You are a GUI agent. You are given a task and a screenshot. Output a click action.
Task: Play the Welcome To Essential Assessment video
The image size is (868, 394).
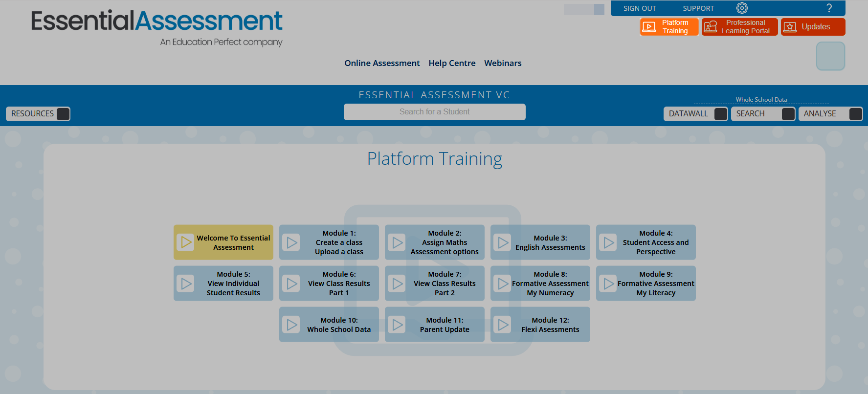point(186,242)
